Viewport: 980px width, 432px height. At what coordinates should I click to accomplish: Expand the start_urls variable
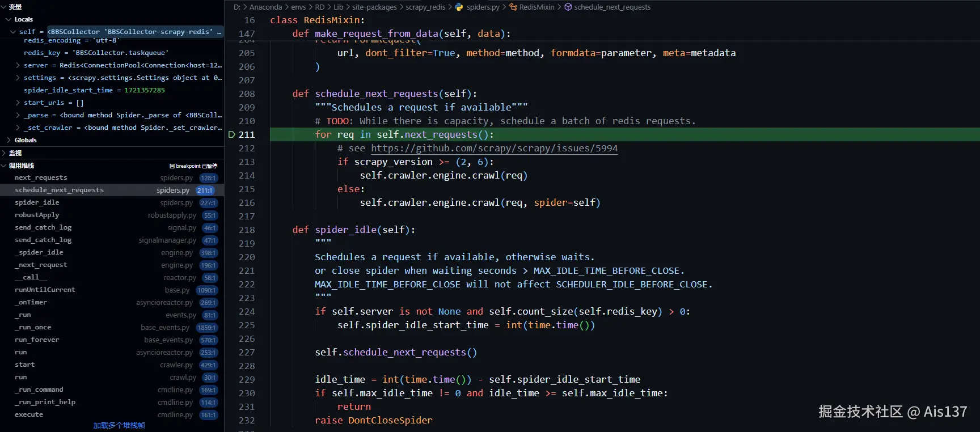click(18, 103)
